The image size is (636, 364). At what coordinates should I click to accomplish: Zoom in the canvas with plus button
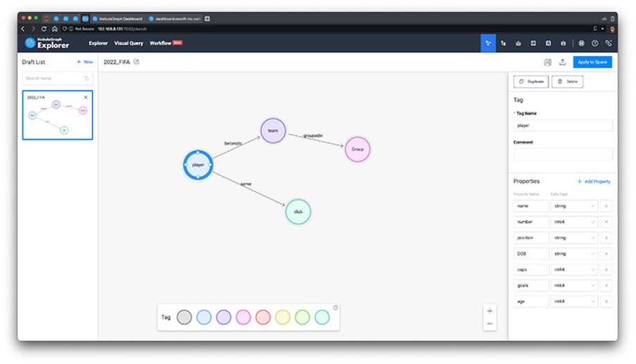490,311
